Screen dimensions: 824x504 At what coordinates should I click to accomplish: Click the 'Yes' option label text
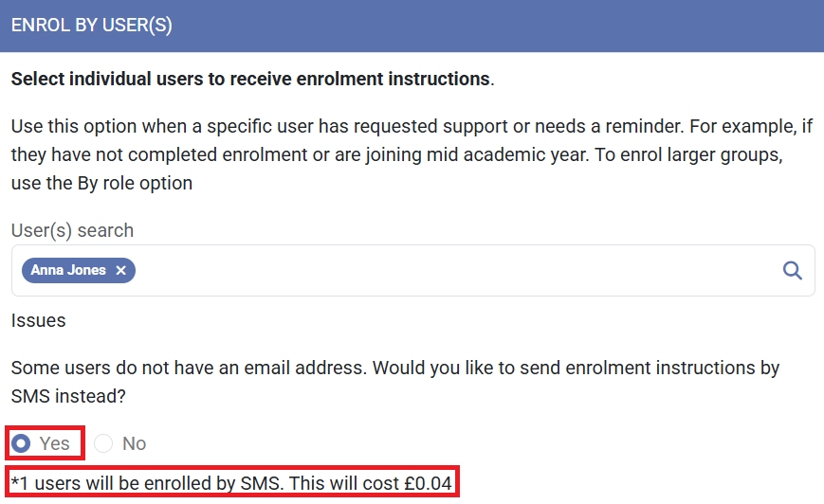[55, 443]
